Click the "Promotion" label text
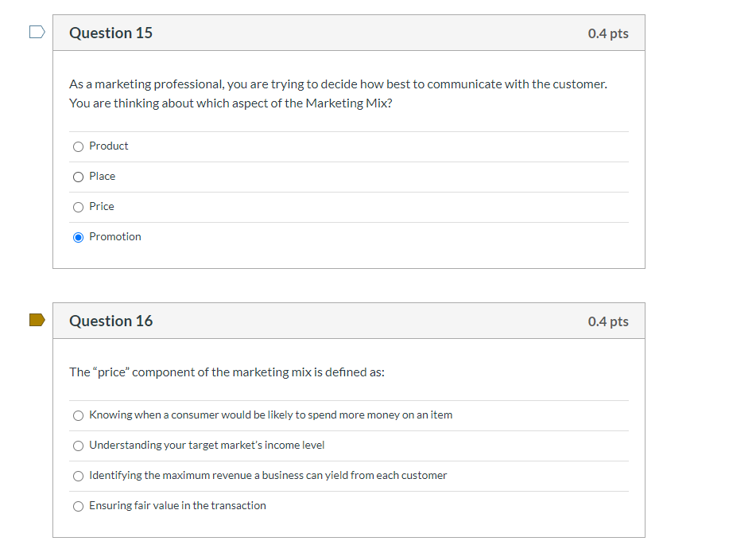Image resolution: width=756 pixels, height=545 pixels. click(x=115, y=236)
